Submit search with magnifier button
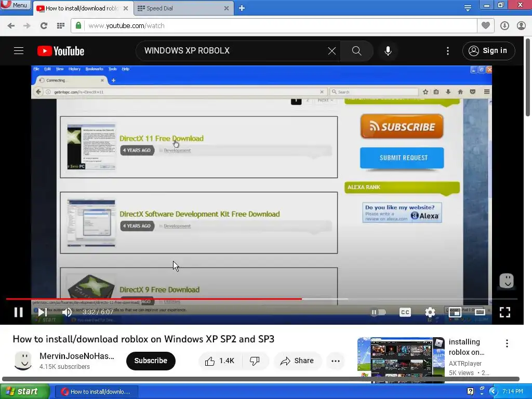Viewport: 532px width, 399px height. (356, 51)
